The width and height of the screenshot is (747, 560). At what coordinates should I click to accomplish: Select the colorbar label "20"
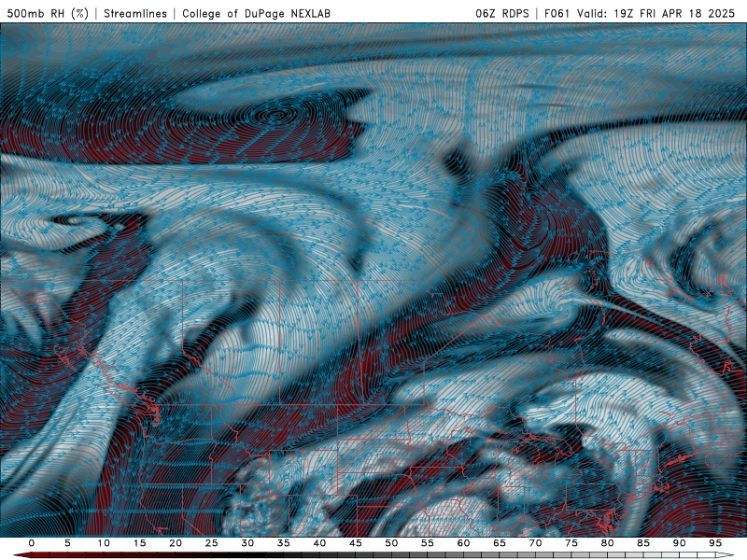pyautogui.click(x=176, y=543)
